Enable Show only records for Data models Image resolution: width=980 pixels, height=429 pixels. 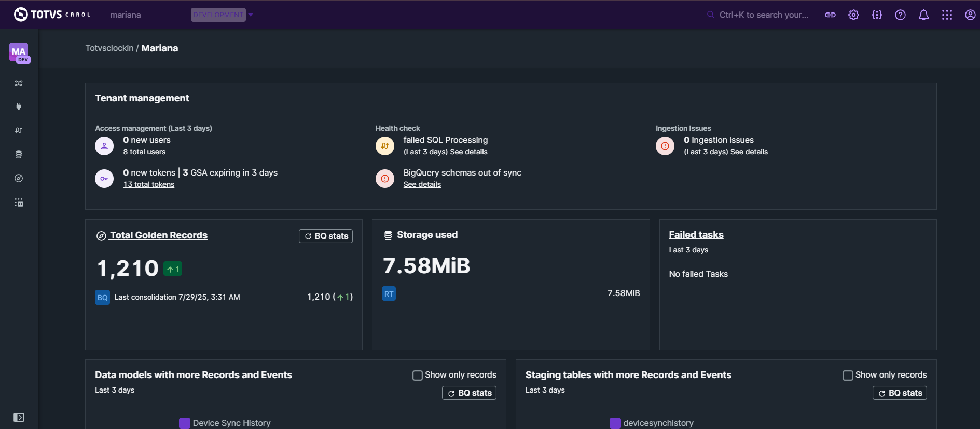[418, 375]
